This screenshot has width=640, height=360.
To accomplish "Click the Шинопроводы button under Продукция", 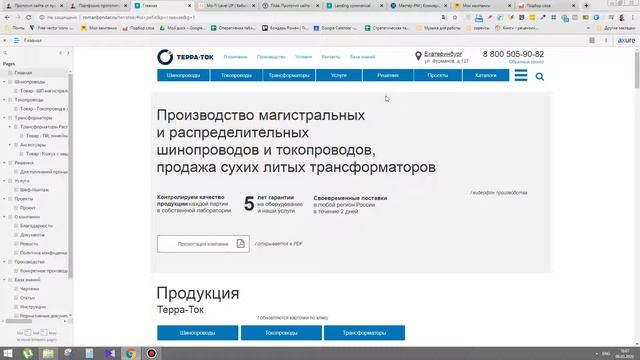I will tap(198, 333).
